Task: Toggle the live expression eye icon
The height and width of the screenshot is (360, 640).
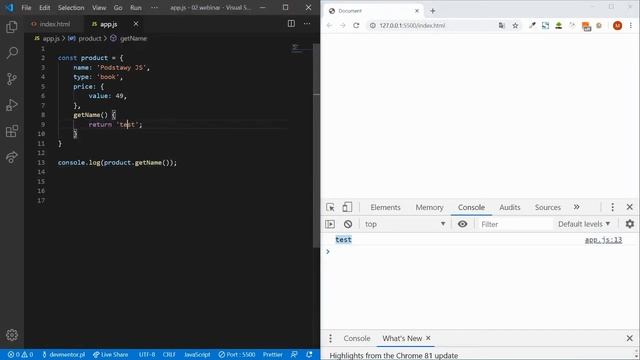Action: (462, 224)
